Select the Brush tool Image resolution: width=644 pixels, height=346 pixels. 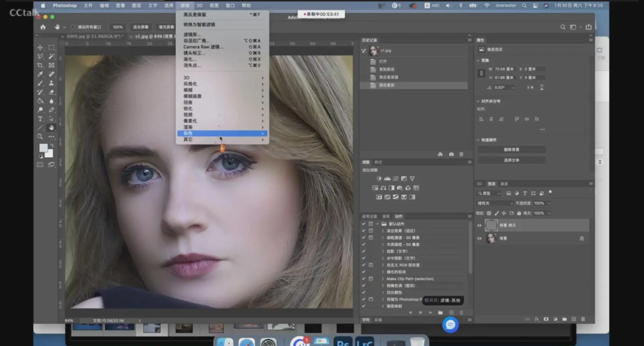click(x=40, y=83)
